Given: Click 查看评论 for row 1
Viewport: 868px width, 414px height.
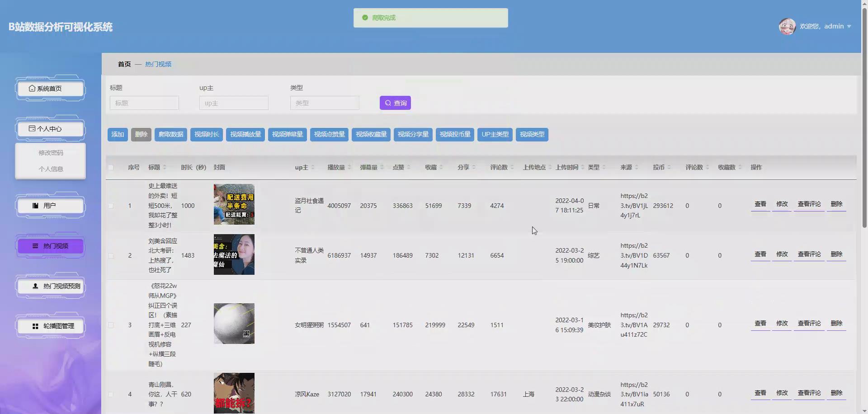Looking at the screenshot, I should pos(809,204).
